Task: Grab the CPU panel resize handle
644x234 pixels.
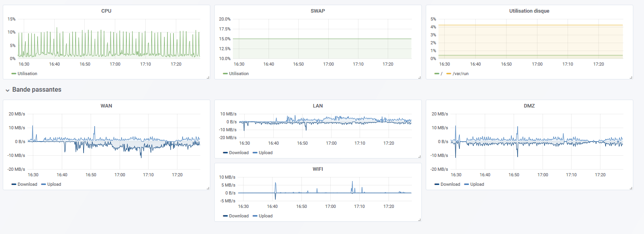Action: pos(208,77)
